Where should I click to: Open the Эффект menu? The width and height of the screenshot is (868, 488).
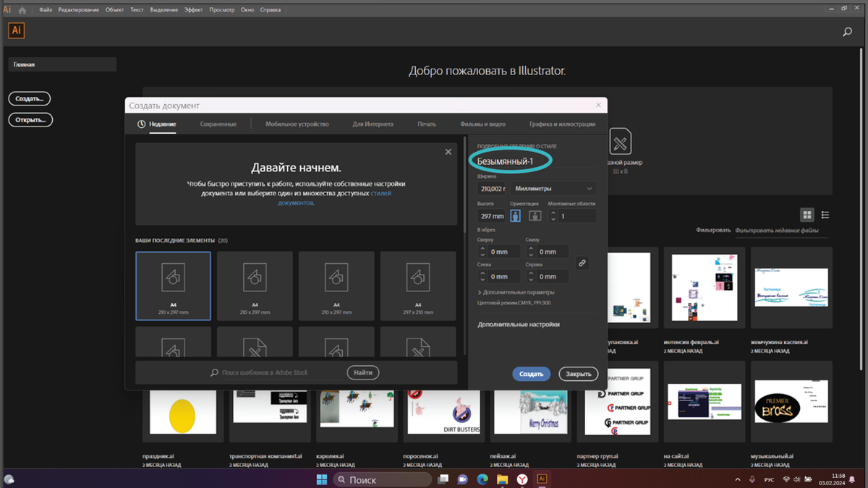(x=193, y=10)
